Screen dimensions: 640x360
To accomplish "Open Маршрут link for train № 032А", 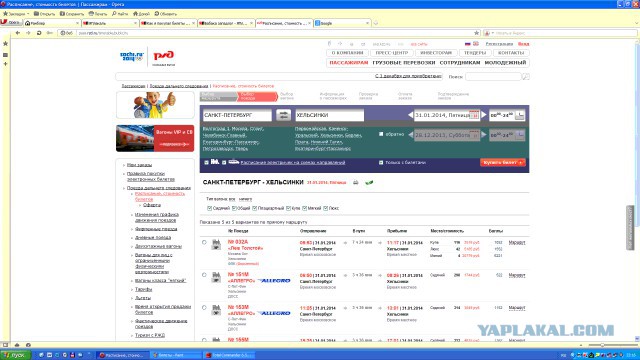I will pos(517,242).
